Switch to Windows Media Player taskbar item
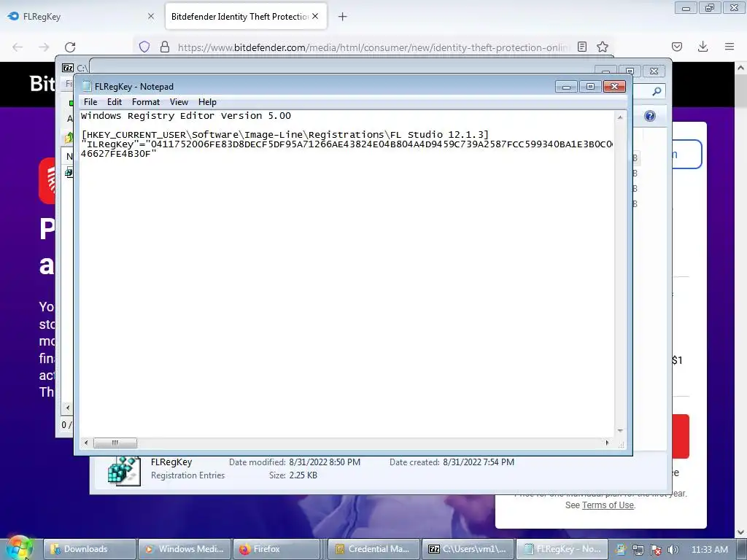 185,549
